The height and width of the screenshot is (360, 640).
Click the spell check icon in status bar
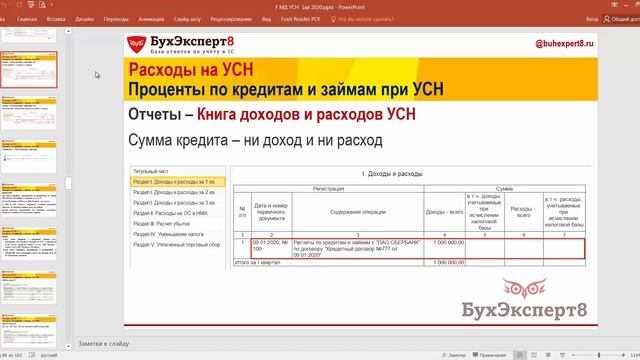(31, 355)
